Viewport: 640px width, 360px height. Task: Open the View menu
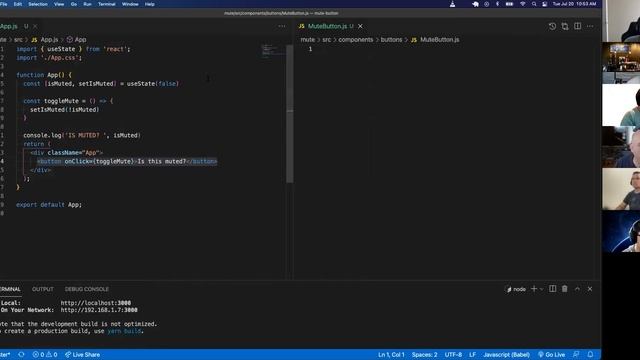point(59,4)
